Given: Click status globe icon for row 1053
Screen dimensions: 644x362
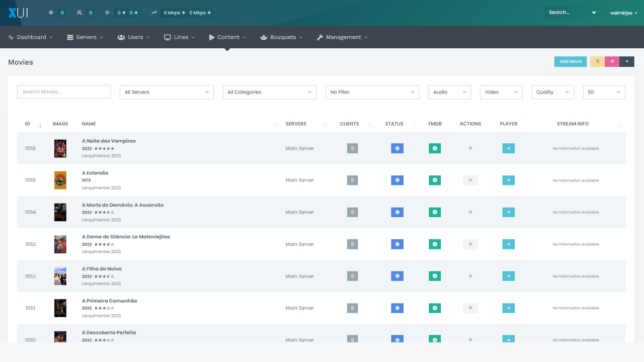Looking at the screenshot, I should point(397,244).
